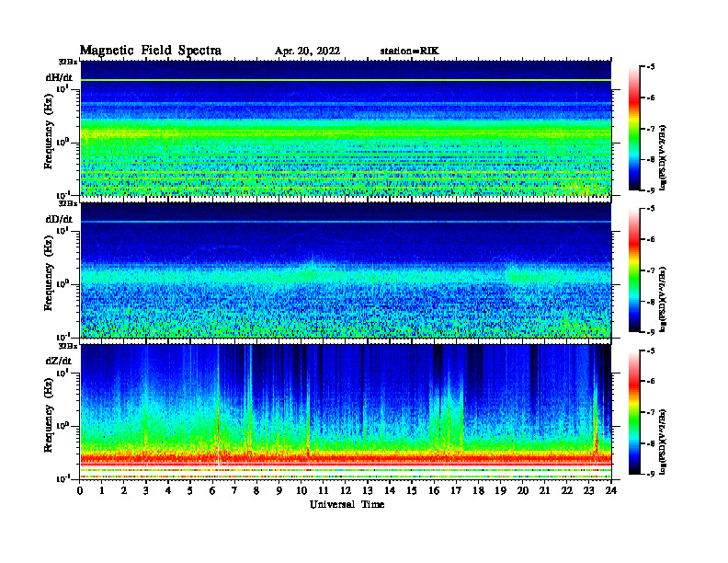Viewport: 728px width, 563px height.
Task: Click the '-5' tick on dZ/dt color bar
Action: (x=652, y=350)
